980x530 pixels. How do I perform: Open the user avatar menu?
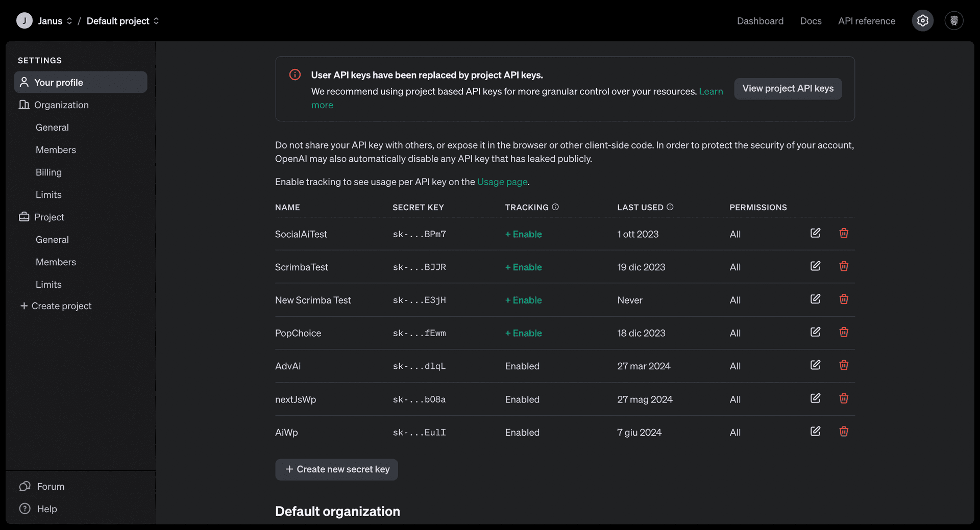pos(953,20)
